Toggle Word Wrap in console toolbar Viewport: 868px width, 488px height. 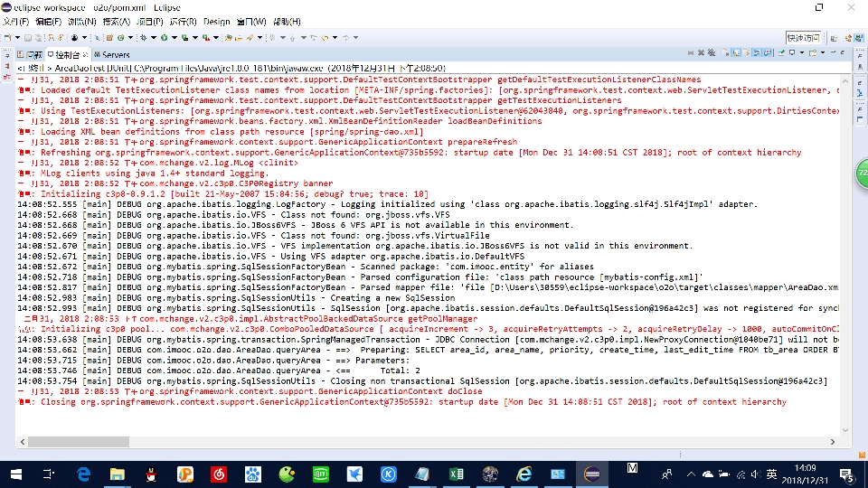coord(747,52)
